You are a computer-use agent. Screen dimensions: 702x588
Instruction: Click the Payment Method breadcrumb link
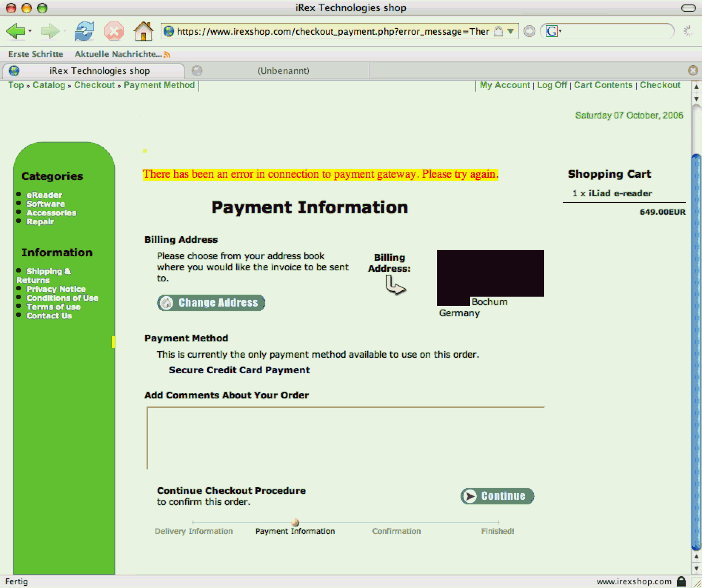(x=159, y=85)
